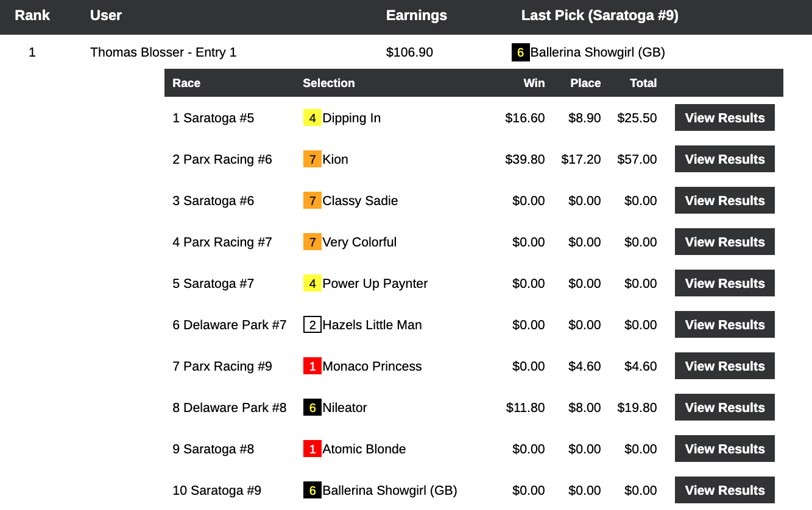Click the orange 7 badge beside Classy Sadie
The width and height of the screenshot is (812, 510).
[x=312, y=201]
